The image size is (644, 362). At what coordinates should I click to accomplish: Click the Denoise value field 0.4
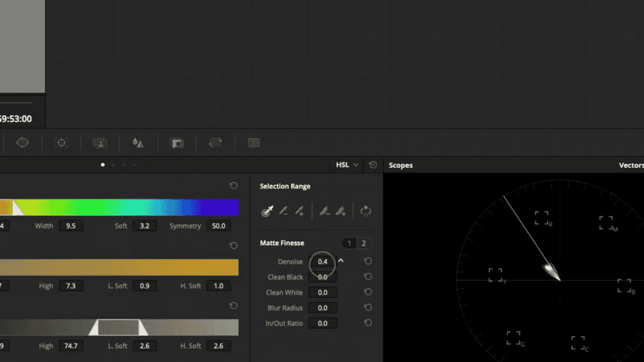[x=323, y=262]
